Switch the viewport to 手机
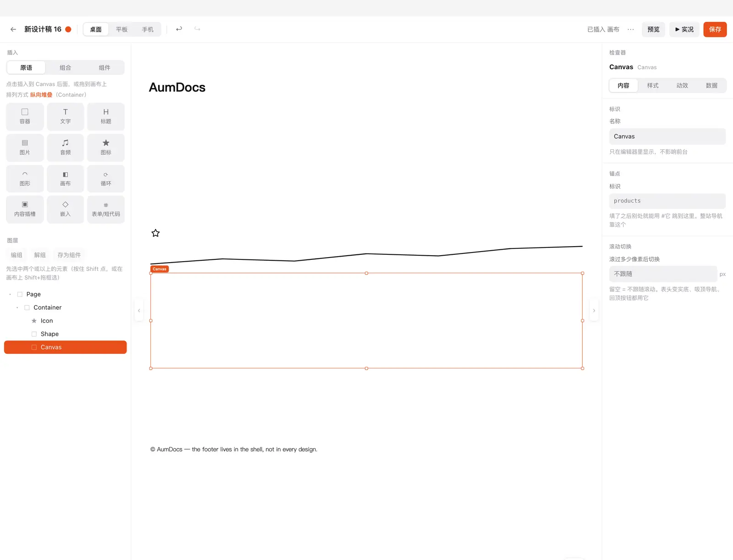The width and height of the screenshot is (733, 560). click(148, 29)
